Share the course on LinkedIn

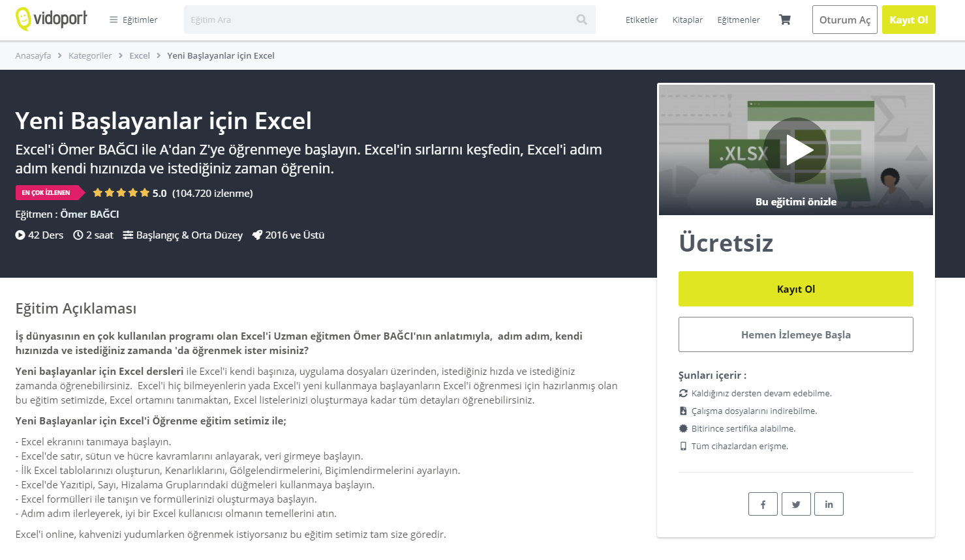pos(829,504)
